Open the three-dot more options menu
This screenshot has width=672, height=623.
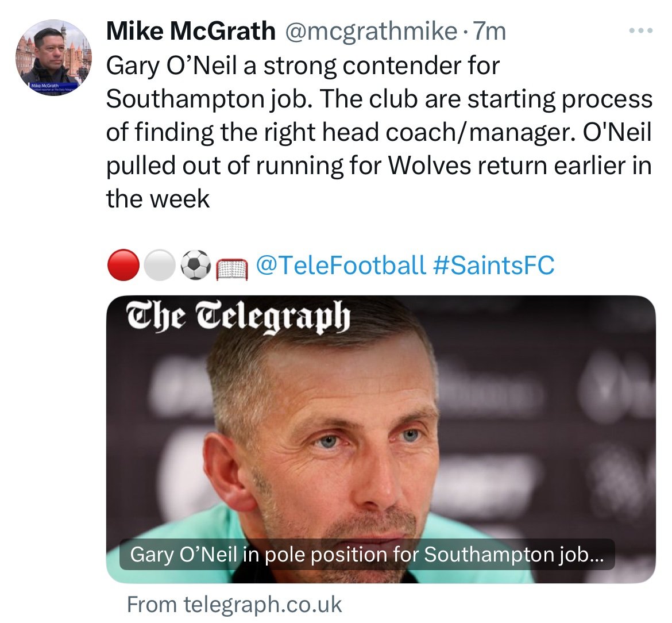tap(642, 31)
